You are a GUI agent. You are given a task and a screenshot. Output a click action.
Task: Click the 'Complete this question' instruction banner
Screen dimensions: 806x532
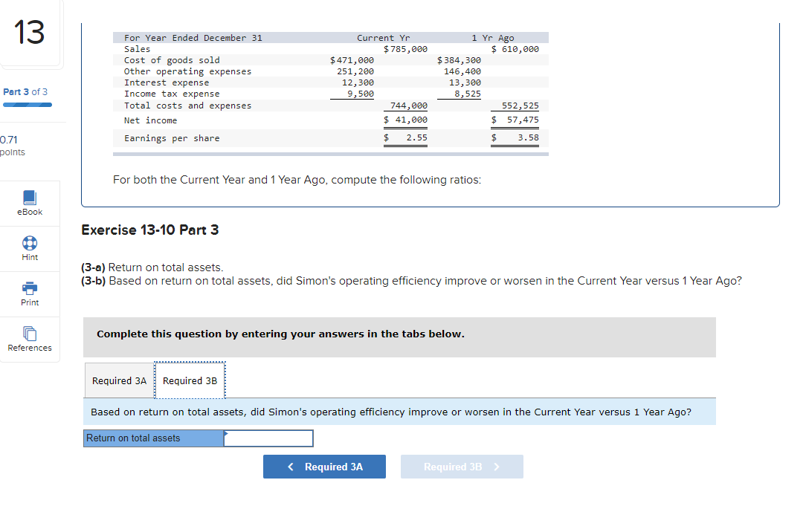coord(399,337)
